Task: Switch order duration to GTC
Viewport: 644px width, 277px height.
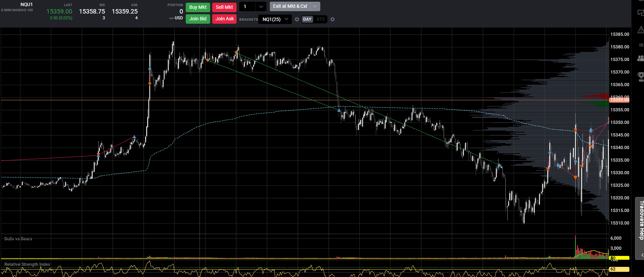Action: (321, 19)
